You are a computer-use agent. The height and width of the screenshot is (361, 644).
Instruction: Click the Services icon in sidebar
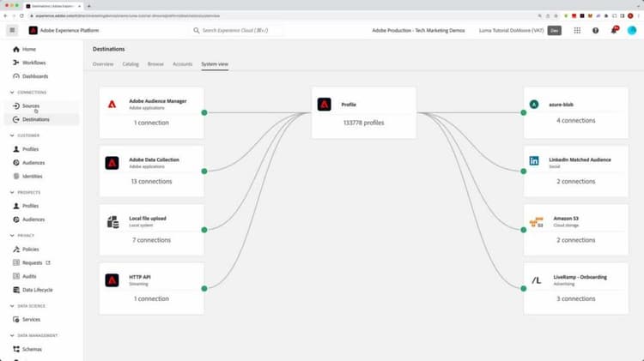pos(16,319)
